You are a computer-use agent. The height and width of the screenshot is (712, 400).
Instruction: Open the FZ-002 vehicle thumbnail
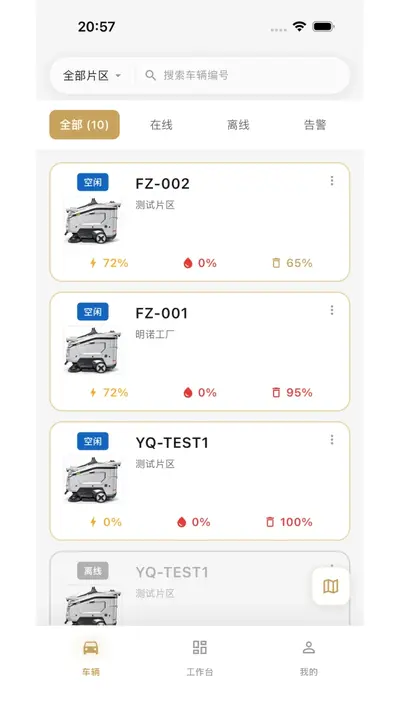[93, 221]
